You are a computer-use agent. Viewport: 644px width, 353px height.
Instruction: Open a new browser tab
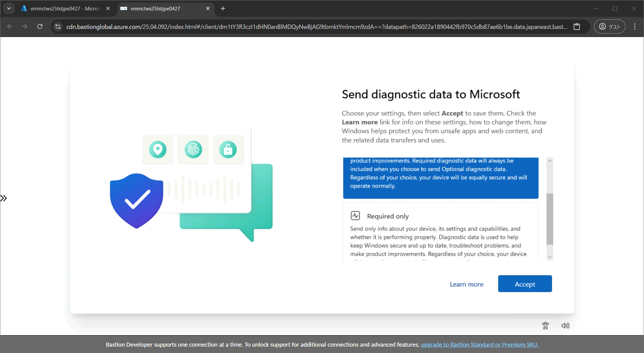click(x=223, y=9)
